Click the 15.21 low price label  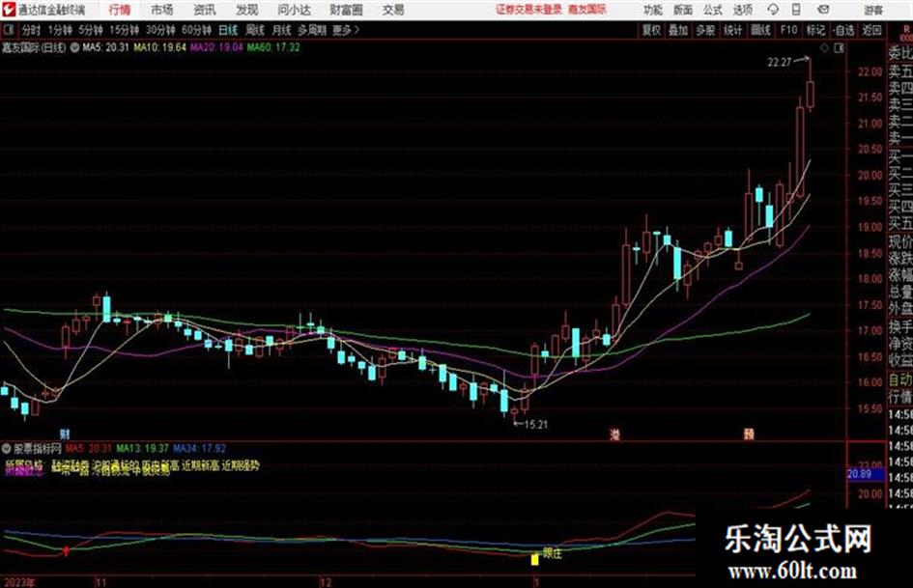click(x=536, y=425)
